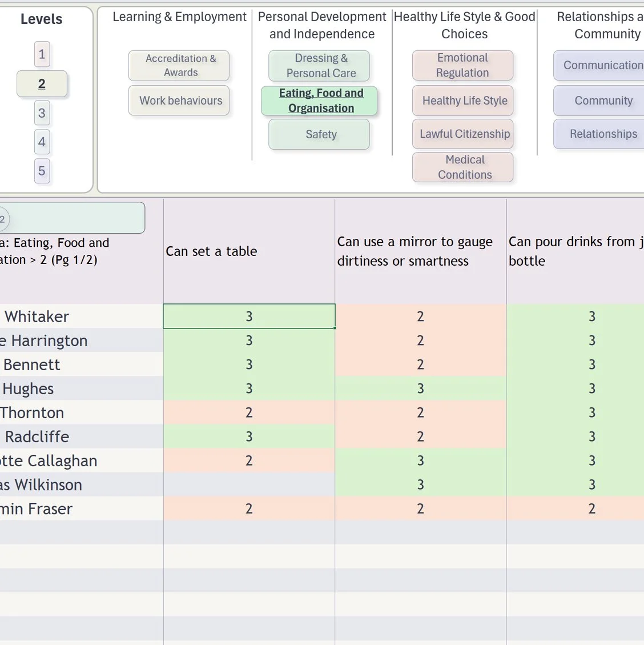Select Fraser's mirror score cell
The image size is (644, 645).
coord(420,509)
